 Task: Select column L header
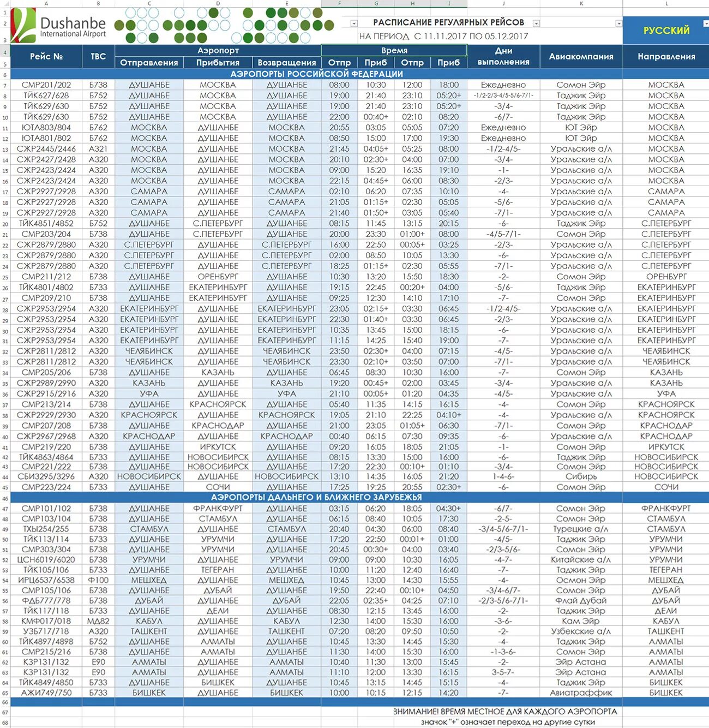(666, 3)
